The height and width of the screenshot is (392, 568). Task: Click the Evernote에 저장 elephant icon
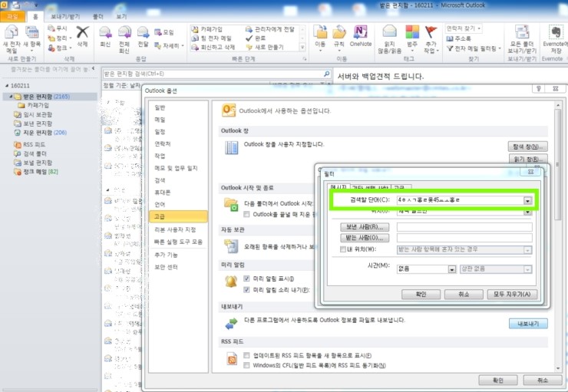pos(556,32)
